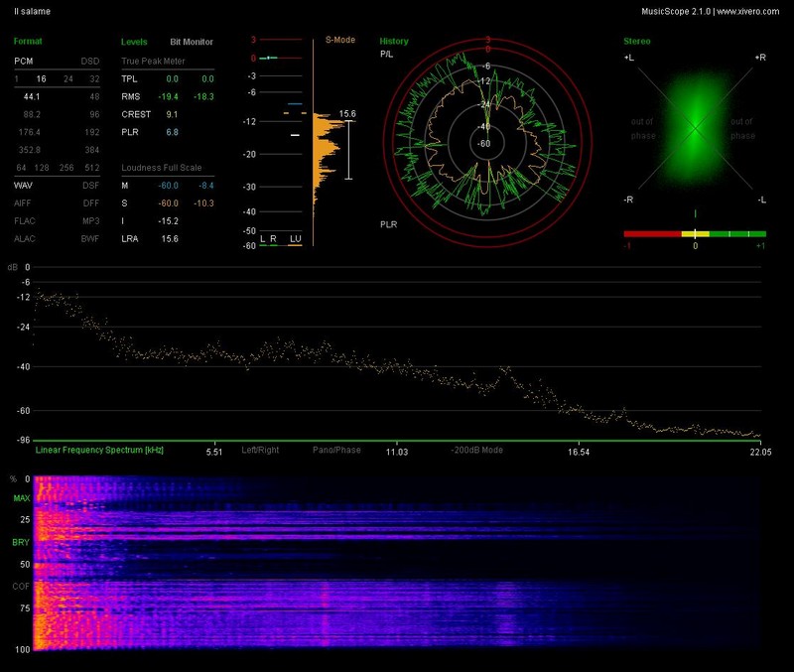Click the RMS value -19.4

(x=168, y=96)
